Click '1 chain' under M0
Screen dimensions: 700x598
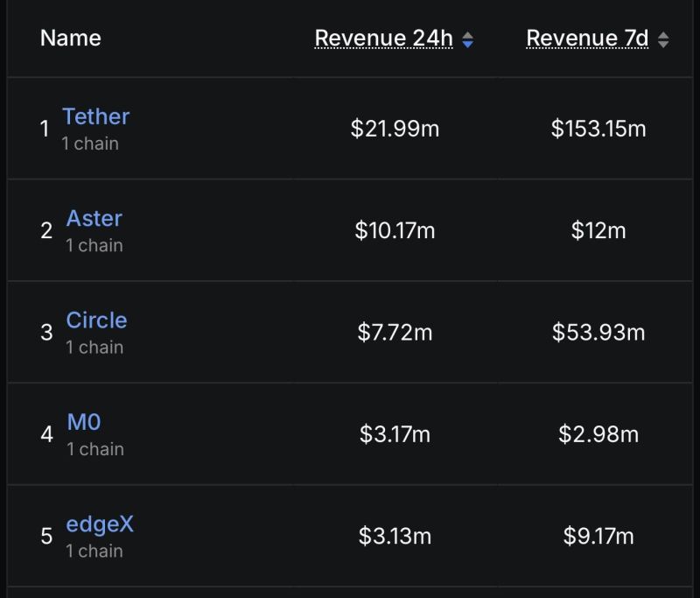[95, 449]
